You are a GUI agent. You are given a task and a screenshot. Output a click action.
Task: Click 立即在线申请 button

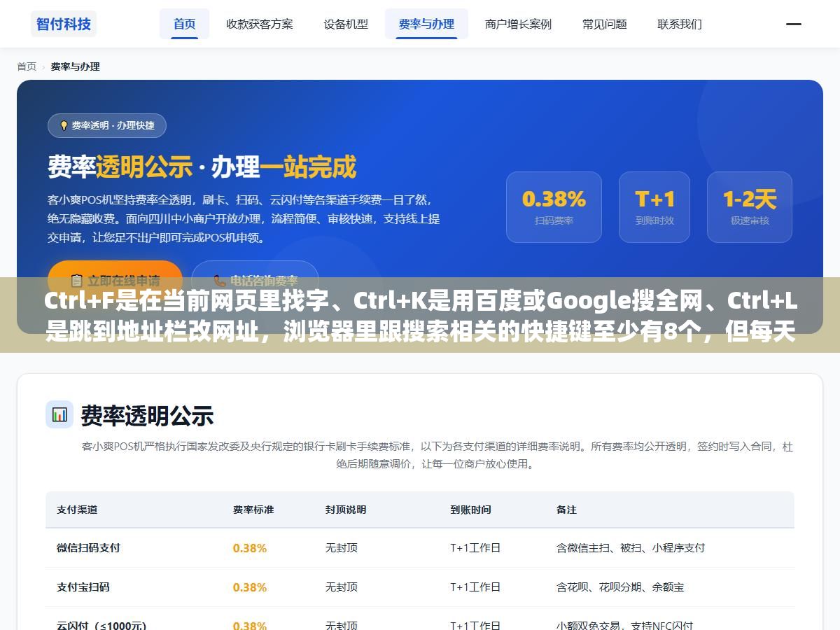115,280
